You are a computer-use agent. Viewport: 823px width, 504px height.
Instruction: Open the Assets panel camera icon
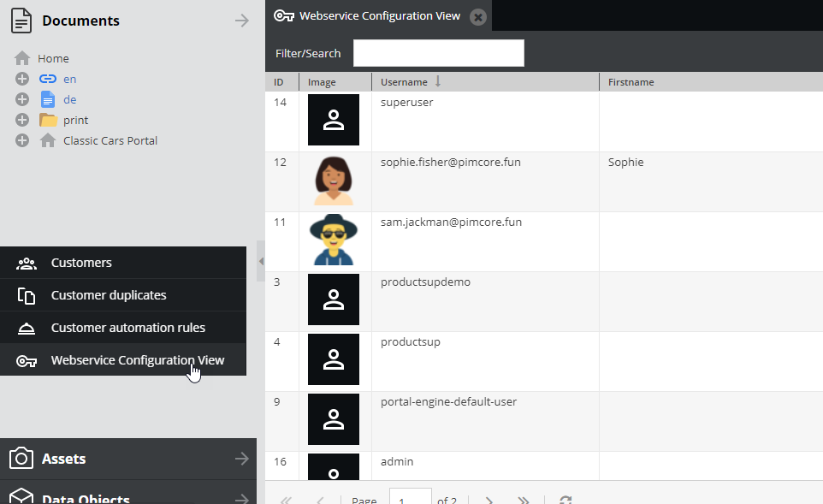click(21, 459)
